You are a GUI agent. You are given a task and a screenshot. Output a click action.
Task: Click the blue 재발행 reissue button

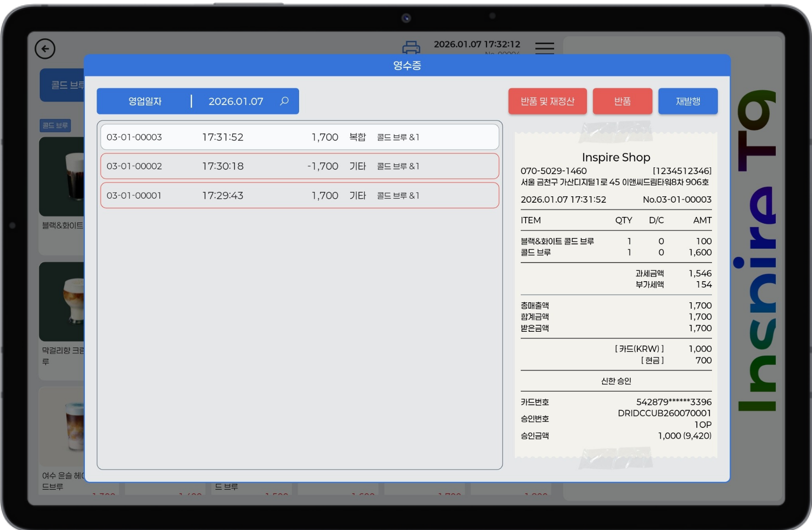(687, 101)
